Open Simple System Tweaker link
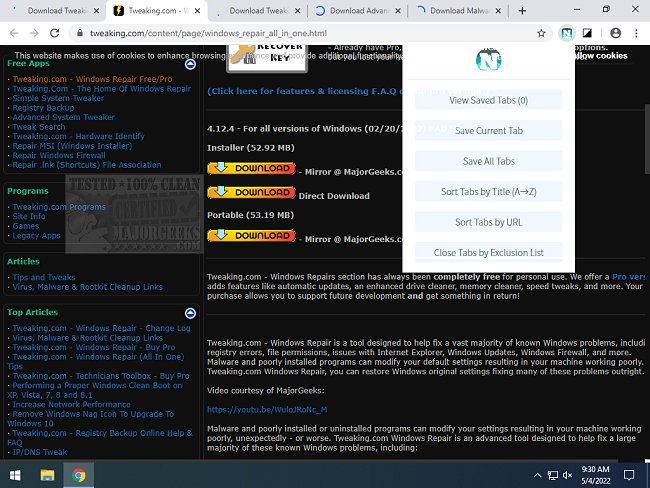 pos(58,98)
